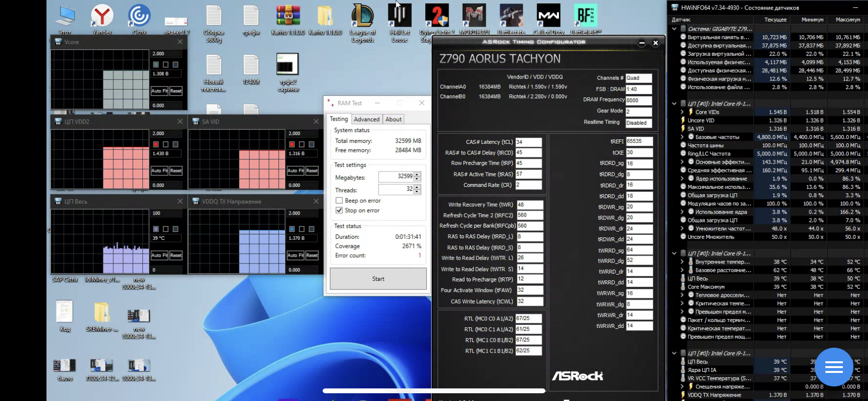
Task: Click the blue color swatch in VDDQ TX graph
Action: 292,229
